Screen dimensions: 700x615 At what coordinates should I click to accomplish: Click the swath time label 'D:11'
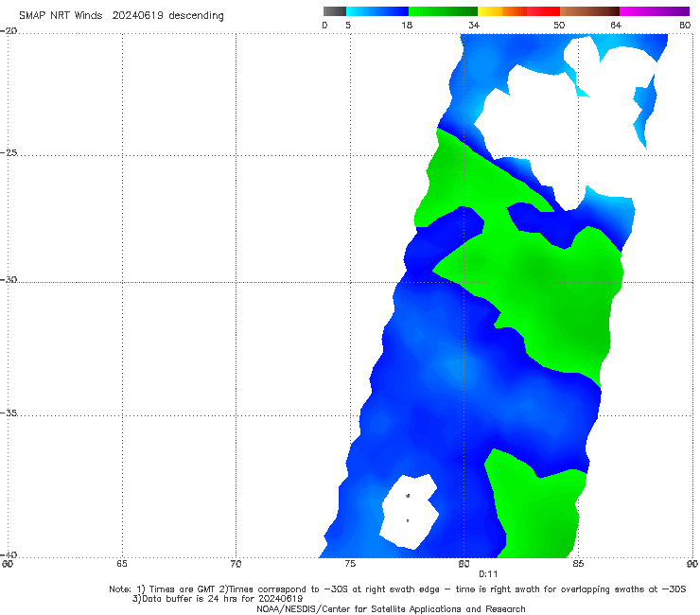(x=488, y=574)
